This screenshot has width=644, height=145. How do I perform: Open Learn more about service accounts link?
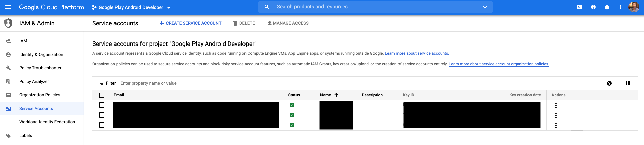417,53
